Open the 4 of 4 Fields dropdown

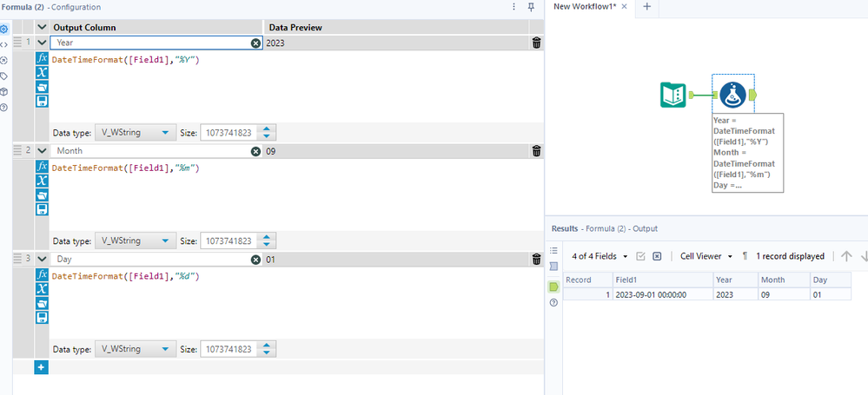[x=600, y=256]
